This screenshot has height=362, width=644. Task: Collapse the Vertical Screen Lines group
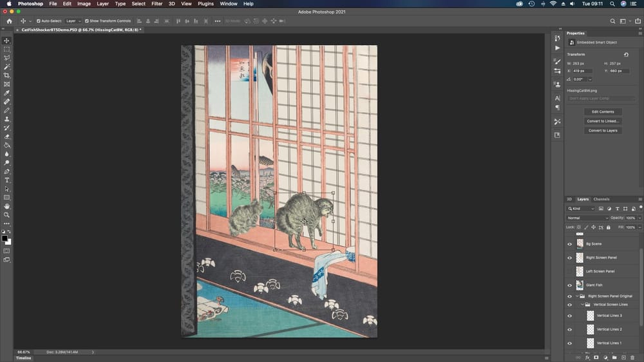point(582,305)
